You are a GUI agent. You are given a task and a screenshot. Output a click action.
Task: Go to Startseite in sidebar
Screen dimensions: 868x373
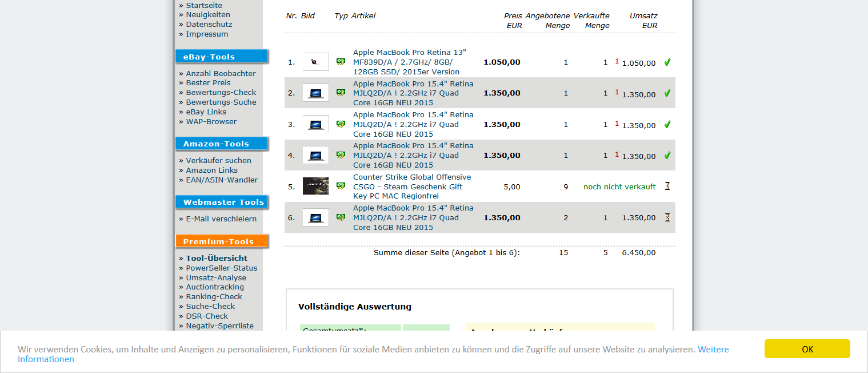coord(204,5)
